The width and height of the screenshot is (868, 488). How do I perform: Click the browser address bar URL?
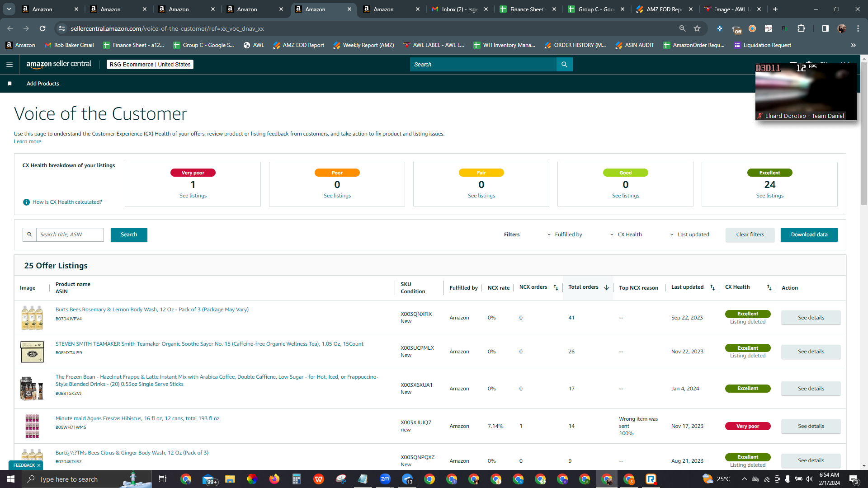(167, 28)
